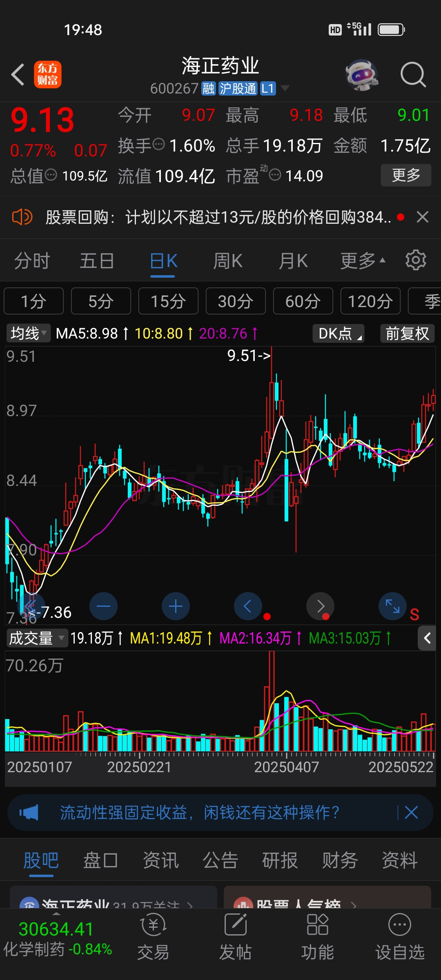Expand the 更多 chart periods menu
441x980 pixels.
click(x=363, y=261)
